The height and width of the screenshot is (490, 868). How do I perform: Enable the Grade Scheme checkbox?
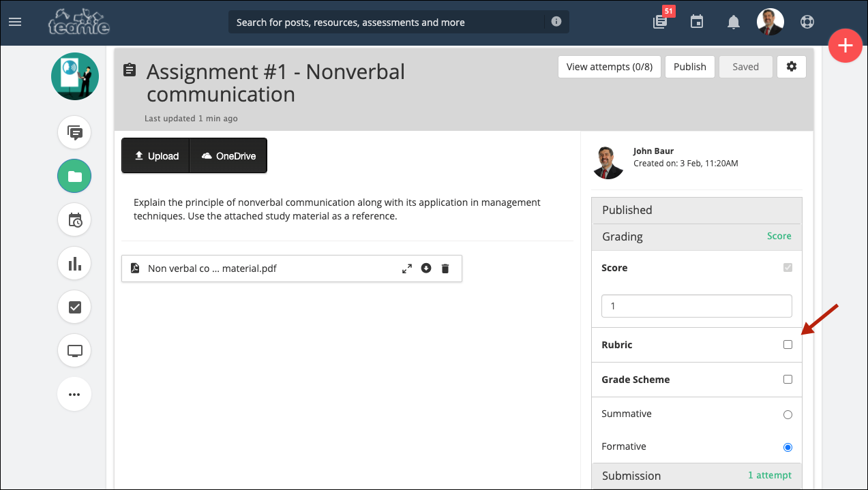pyautogui.click(x=788, y=380)
